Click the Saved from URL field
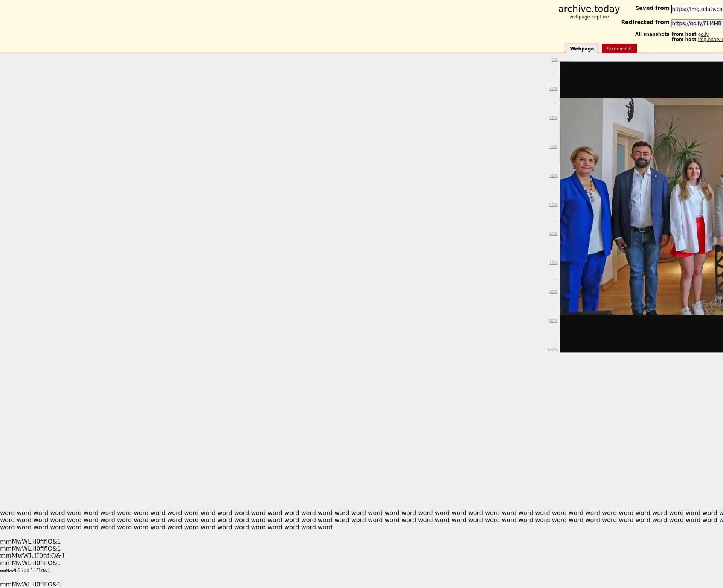The width and height of the screenshot is (723, 588). pyautogui.click(x=697, y=9)
